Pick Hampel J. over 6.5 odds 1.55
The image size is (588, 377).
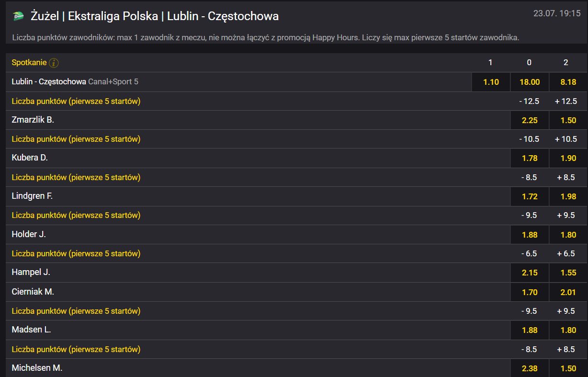coord(568,273)
